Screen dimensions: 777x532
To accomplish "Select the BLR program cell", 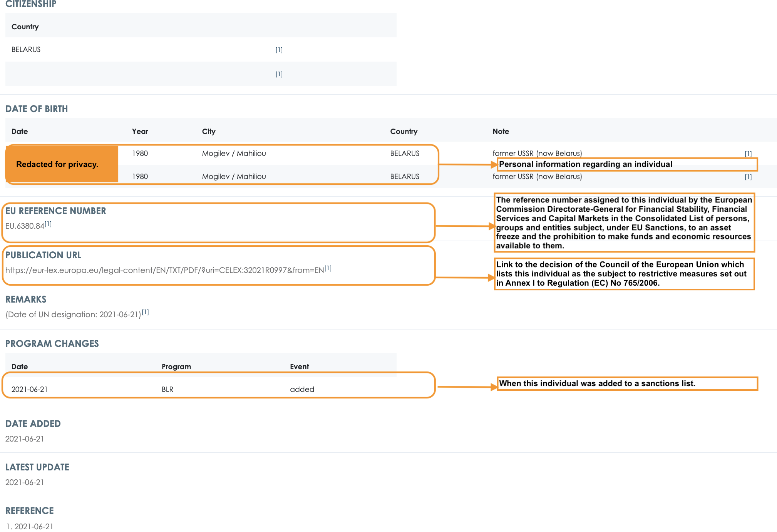I will click(167, 389).
